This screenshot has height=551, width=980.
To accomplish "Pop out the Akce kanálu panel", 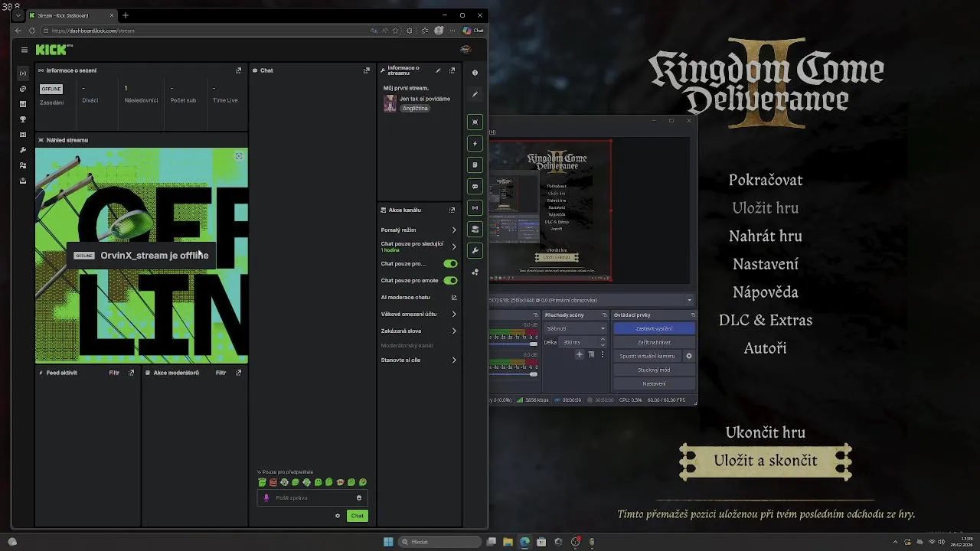I will (452, 210).
